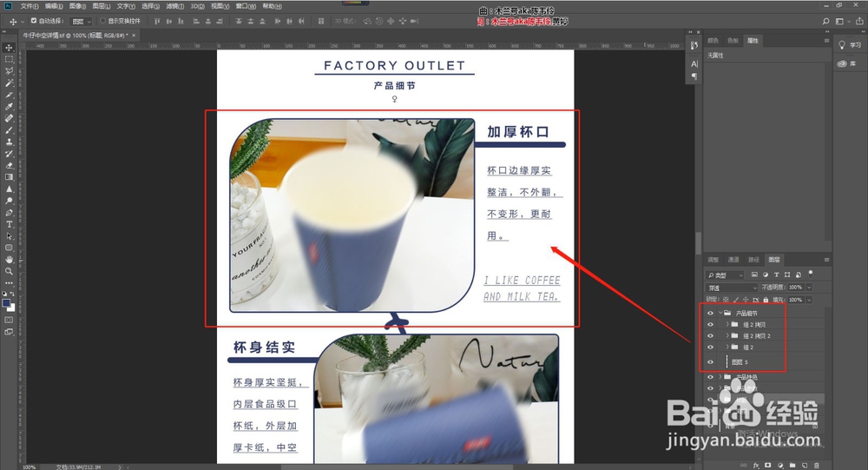
Task: Expand the 组 2 拷贝 group
Action: point(727,325)
